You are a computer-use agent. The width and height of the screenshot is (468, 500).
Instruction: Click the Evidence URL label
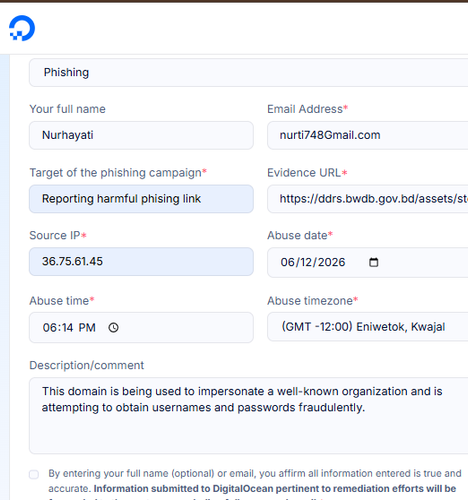304,173
